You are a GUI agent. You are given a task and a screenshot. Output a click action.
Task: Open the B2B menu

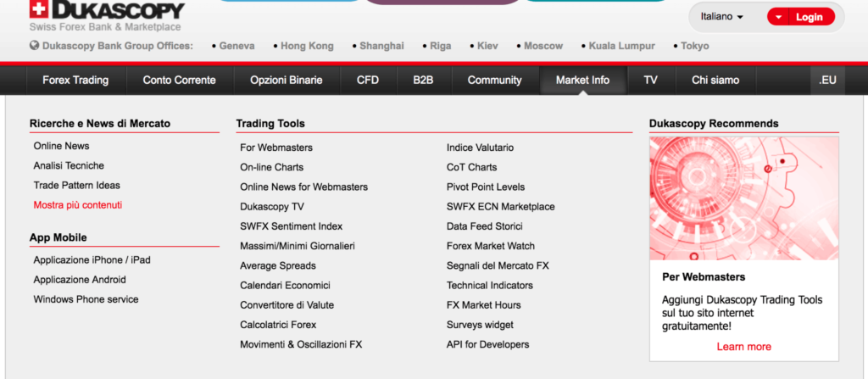(423, 81)
